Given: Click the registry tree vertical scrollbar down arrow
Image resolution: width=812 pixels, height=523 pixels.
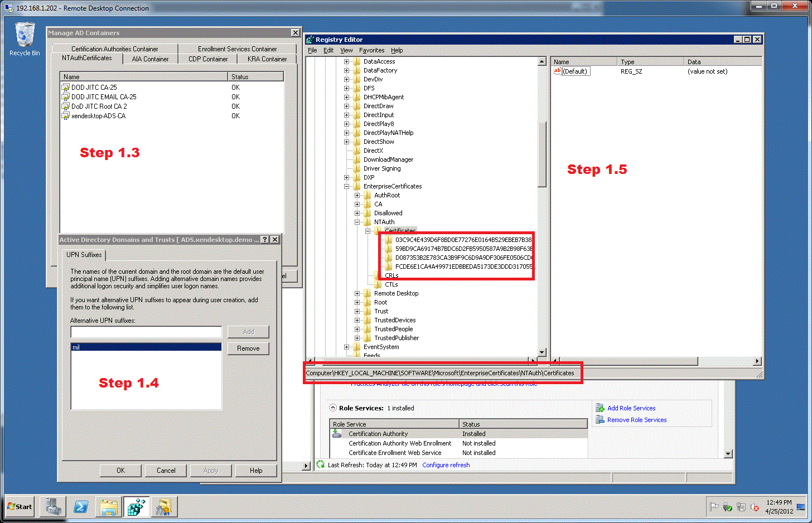Looking at the screenshot, I should (x=542, y=352).
